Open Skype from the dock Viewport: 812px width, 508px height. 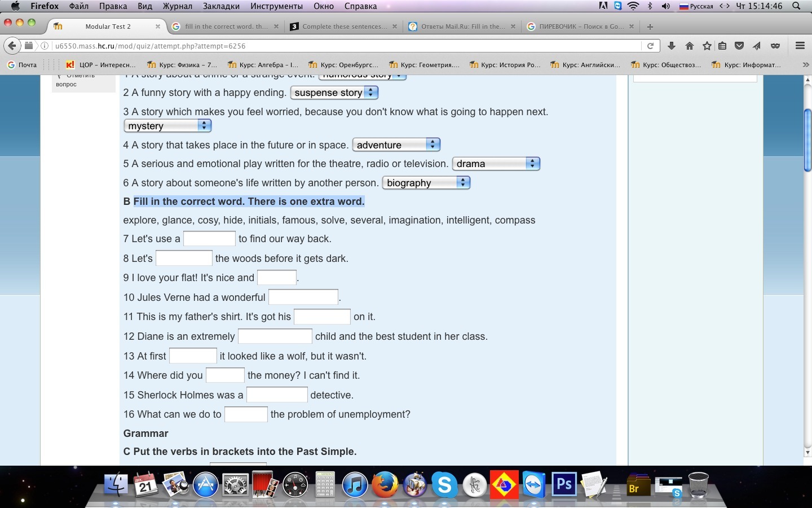click(444, 485)
